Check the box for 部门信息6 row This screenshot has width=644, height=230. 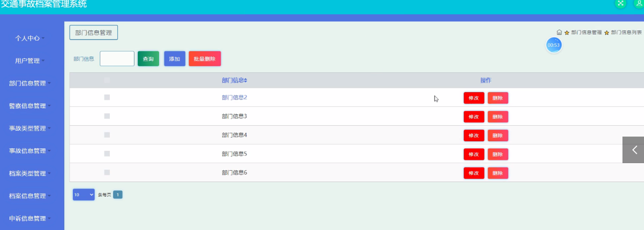[x=107, y=172]
